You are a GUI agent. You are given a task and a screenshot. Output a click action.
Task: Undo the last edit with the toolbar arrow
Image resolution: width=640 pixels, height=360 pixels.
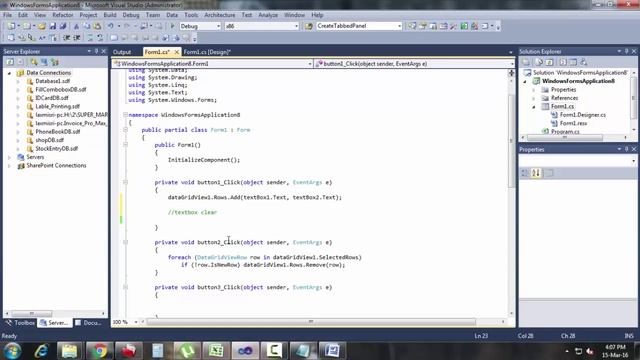click(x=111, y=26)
